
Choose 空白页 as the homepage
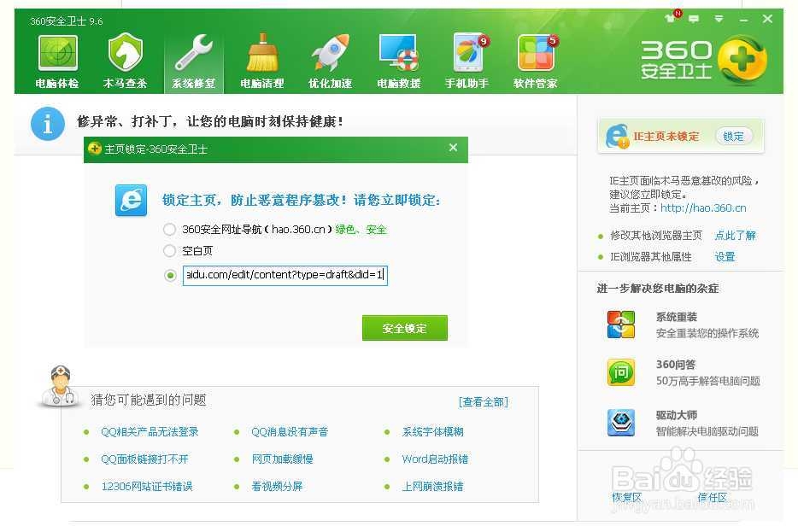click(169, 251)
